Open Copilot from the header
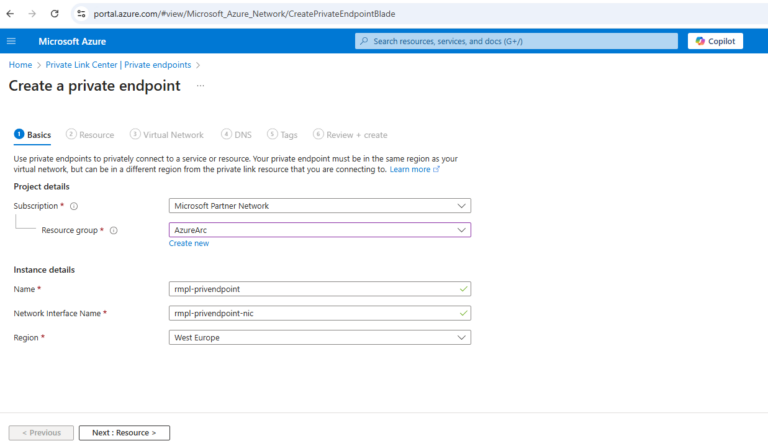768x446 pixels. pos(715,41)
